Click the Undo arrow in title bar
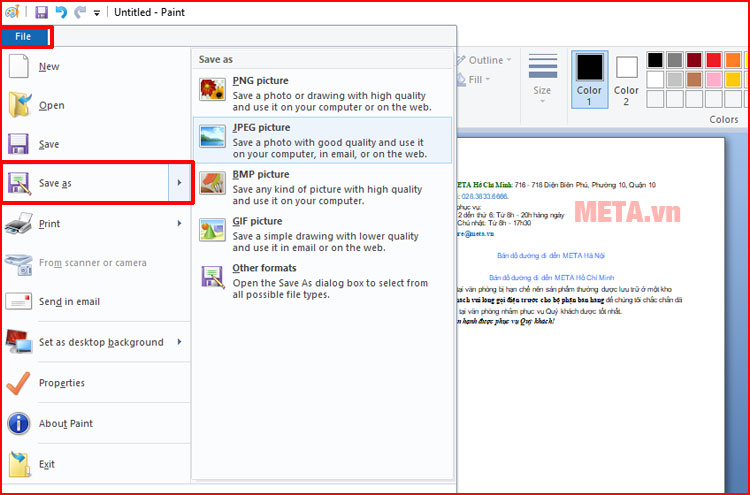The height and width of the screenshot is (495, 750). [61, 13]
